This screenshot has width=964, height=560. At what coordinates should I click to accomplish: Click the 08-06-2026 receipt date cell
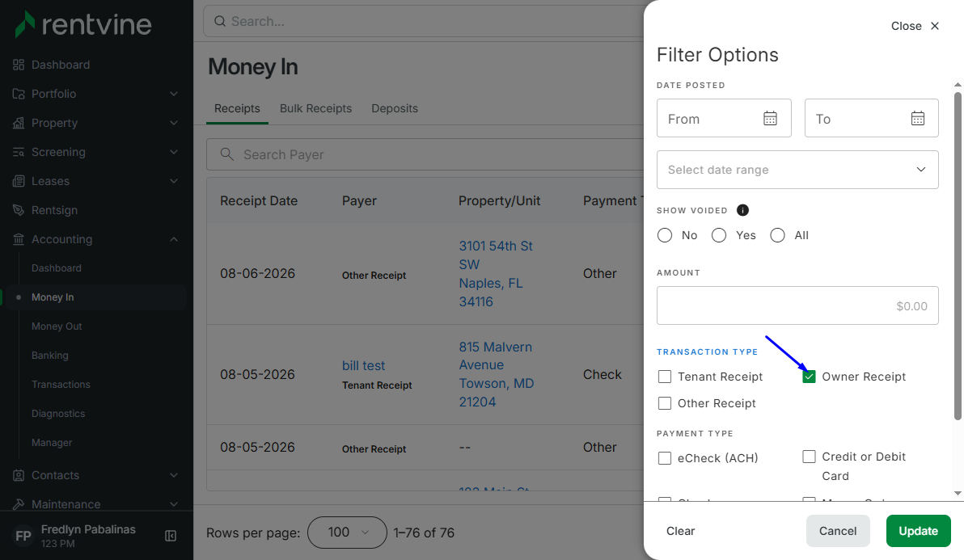(x=258, y=274)
